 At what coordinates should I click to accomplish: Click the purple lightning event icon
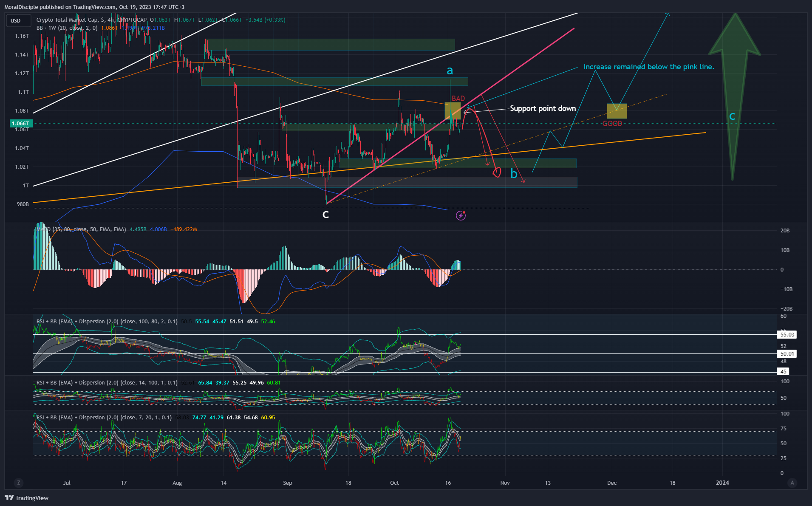click(x=461, y=215)
